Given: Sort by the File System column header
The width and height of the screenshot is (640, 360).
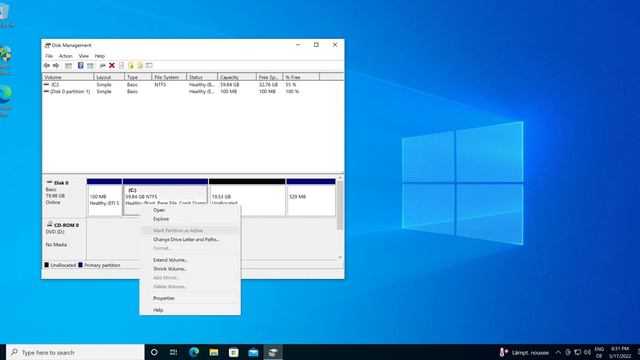Looking at the screenshot, I should click(x=169, y=77).
